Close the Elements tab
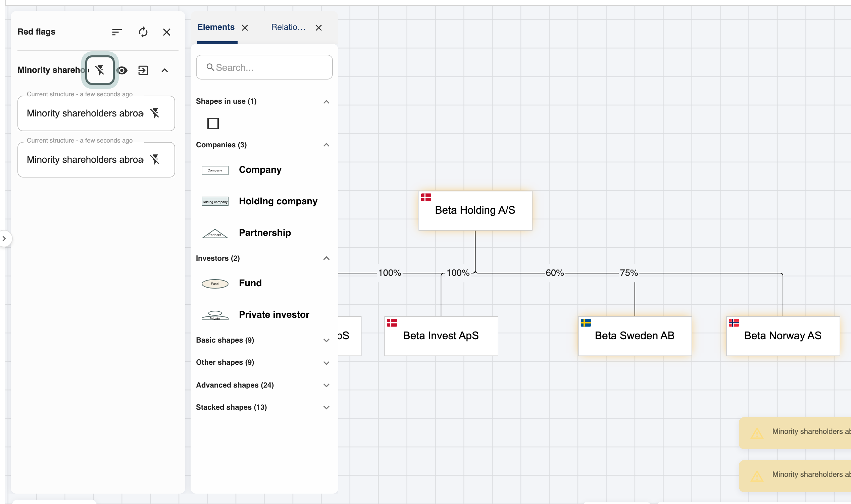Viewport: 851px width, 504px height. point(245,28)
